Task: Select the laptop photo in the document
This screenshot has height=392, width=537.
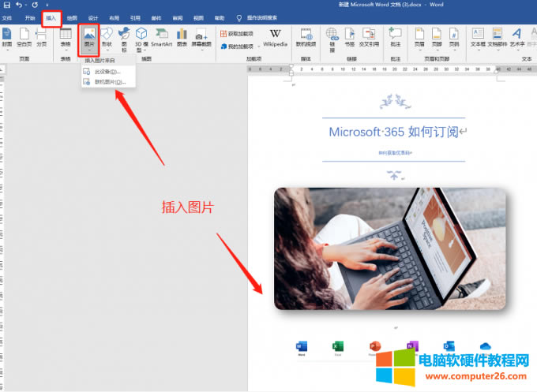Action: [x=389, y=248]
